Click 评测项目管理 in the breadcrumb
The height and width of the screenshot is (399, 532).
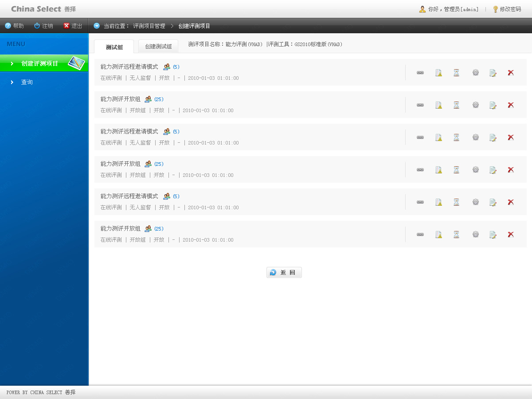tap(149, 26)
